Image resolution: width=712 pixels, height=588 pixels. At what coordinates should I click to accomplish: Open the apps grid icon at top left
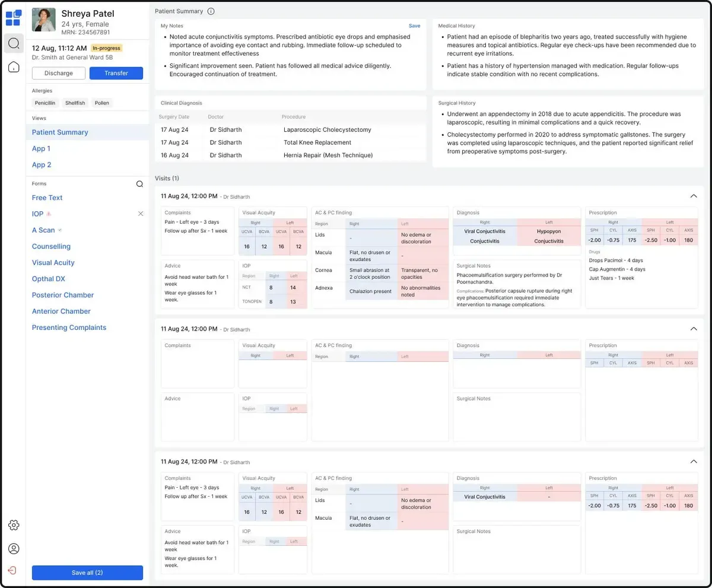pyautogui.click(x=13, y=18)
